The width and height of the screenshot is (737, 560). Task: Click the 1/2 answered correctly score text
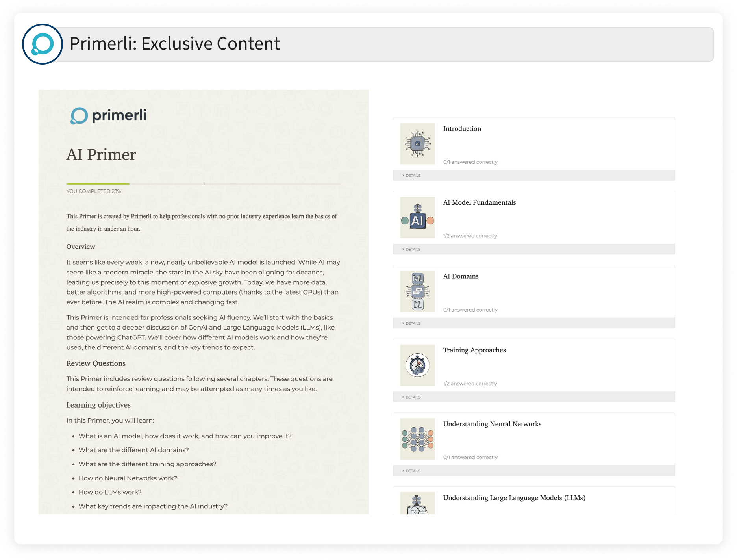[x=470, y=235]
